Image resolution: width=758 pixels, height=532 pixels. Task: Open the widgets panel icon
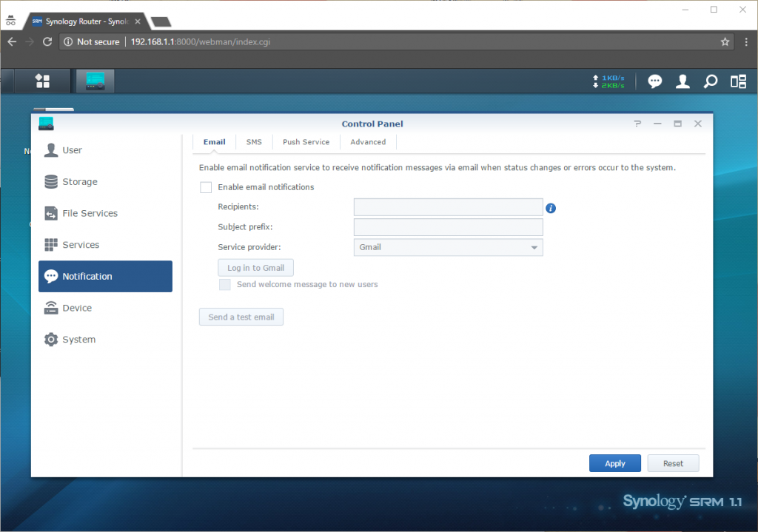738,81
